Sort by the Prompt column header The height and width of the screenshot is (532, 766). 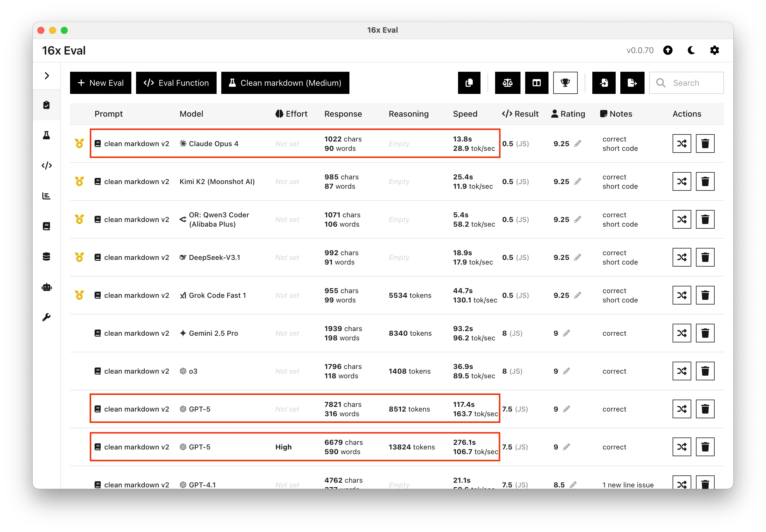pyautogui.click(x=108, y=114)
